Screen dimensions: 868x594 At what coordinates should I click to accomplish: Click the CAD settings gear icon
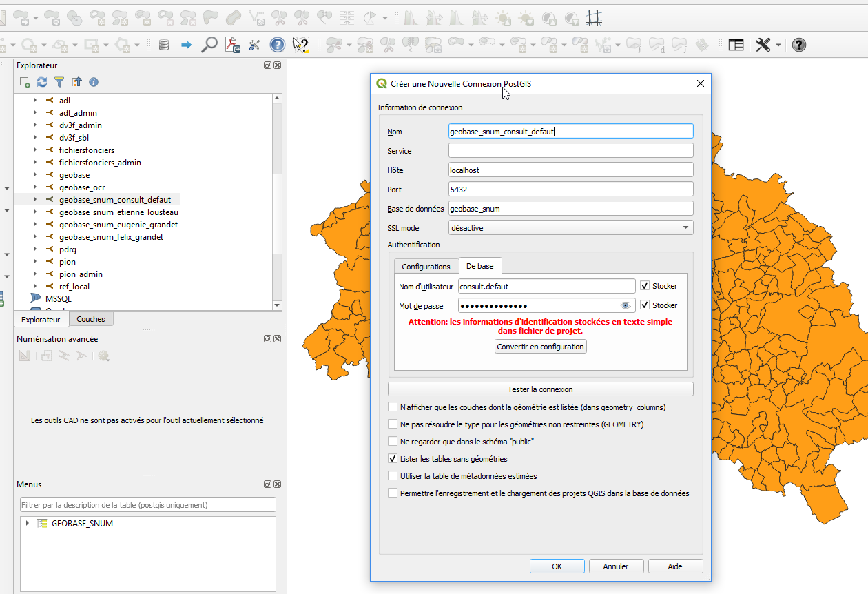[104, 356]
